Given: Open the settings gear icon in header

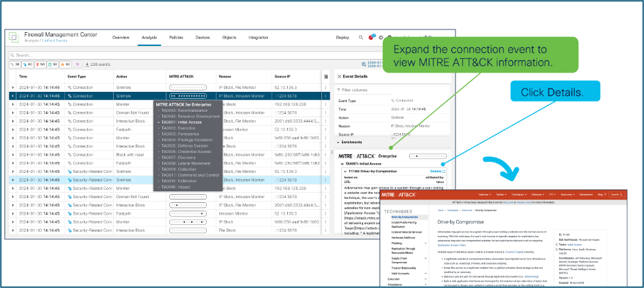Looking at the screenshot, I should tap(381, 38).
